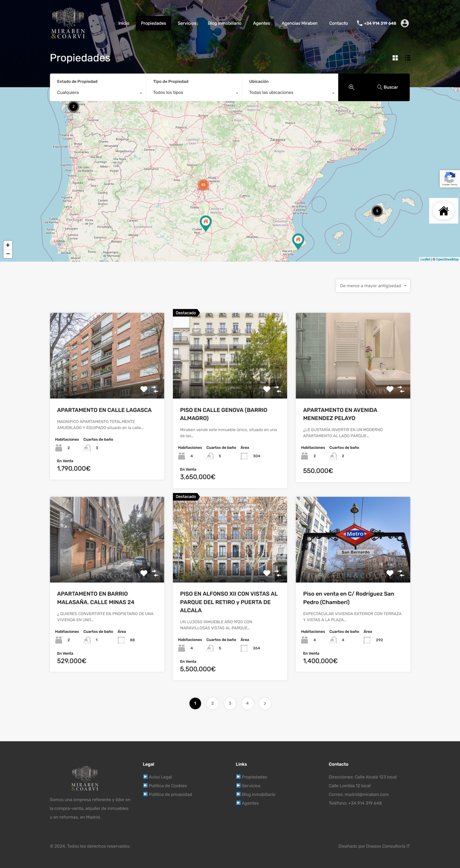This screenshot has height=868, width=460.
Task: Go to results page 2
Action: pyautogui.click(x=213, y=703)
